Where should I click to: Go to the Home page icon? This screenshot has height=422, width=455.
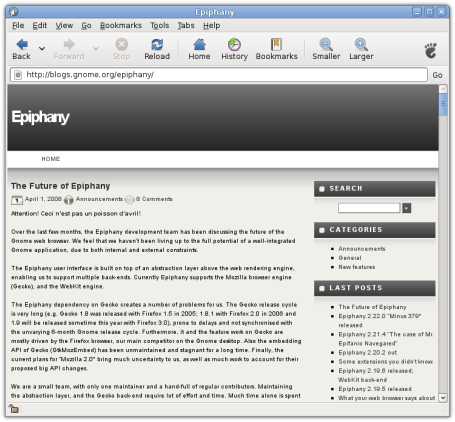point(199,44)
